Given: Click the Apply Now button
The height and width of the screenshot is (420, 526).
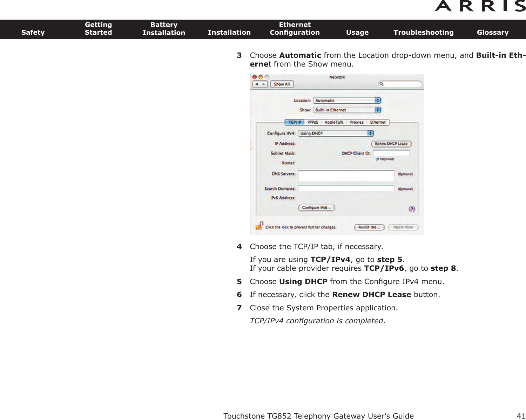Looking at the screenshot, I should tap(403, 227).
